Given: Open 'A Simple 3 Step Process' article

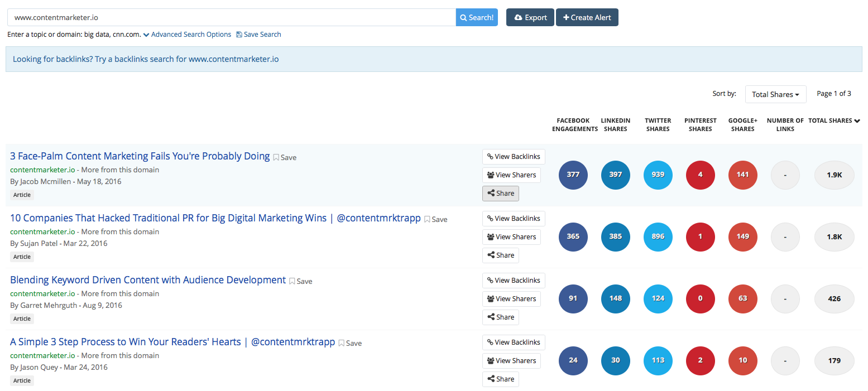Looking at the screenshot, I should [x=172, y=342].
